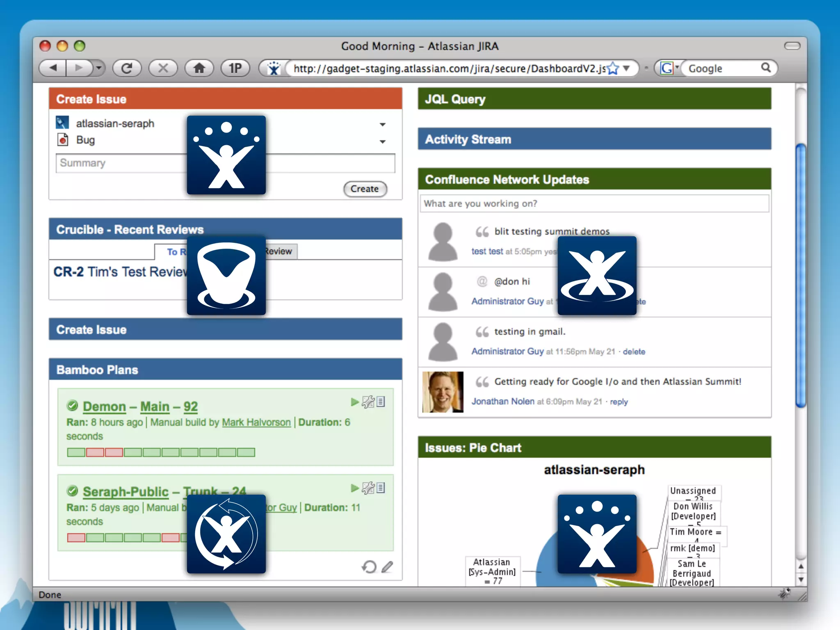Click the first red square in Demon build history
Viewport: 840px width, 630px height.
[95, 452]
